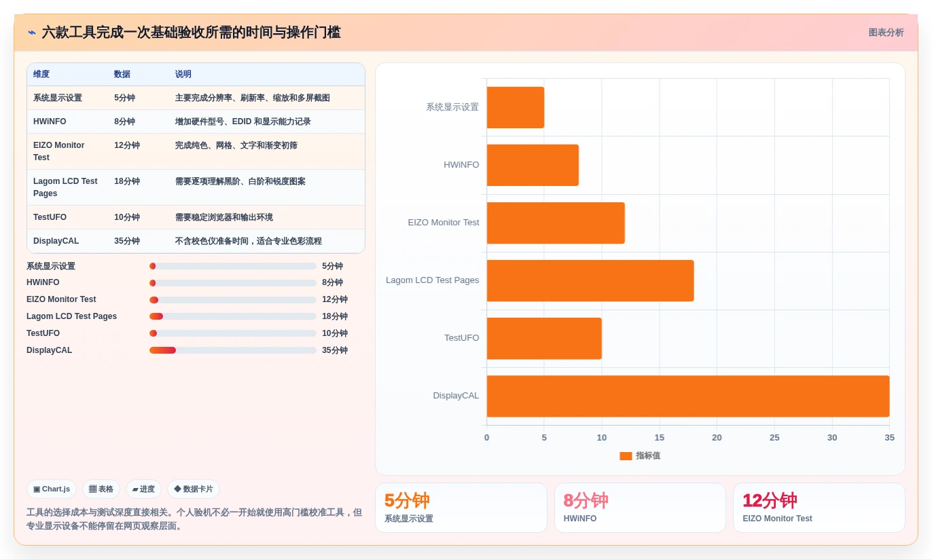Image resolution: width=932 pixels, height=560 pixels.
Task: Click the x-axis tick label 15
Action: tap(659, 438)
